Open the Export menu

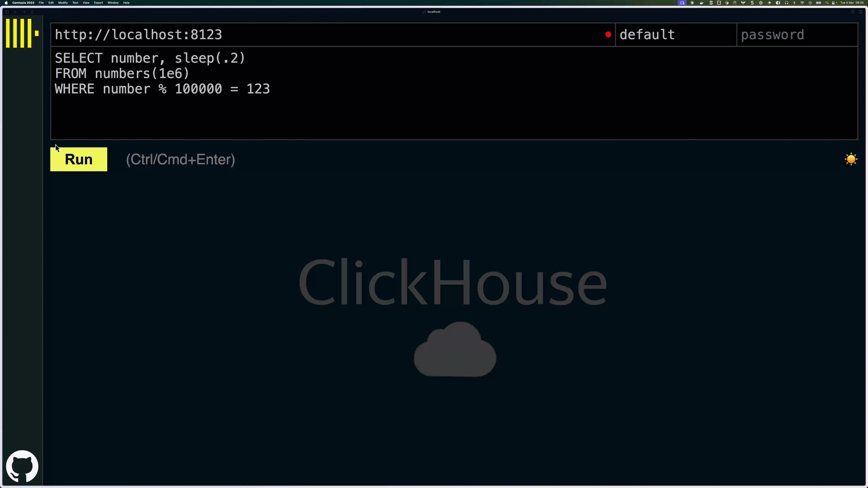99,3
